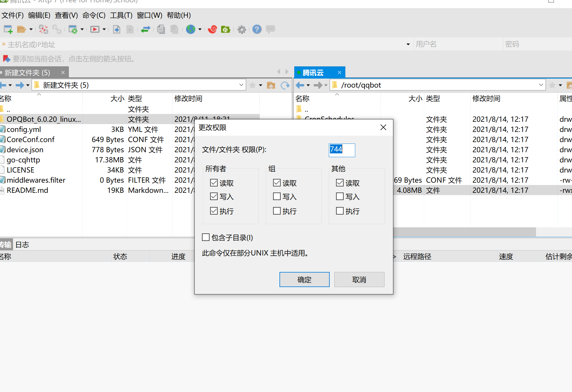Select the disconnect icon in the toolbar
The height and width of the screenshot is (392, 572).
(44, 29)
